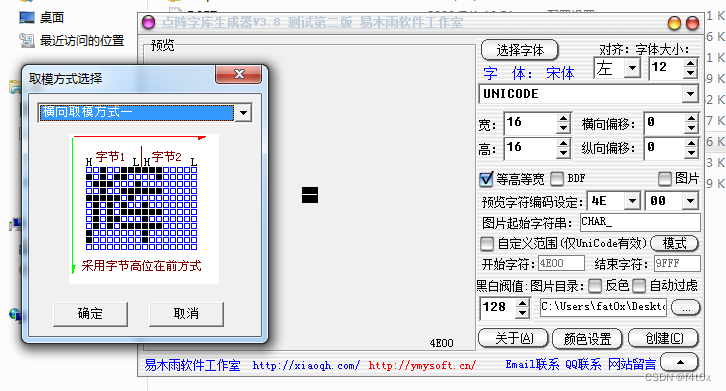Click the 确定 button in the dialog
Screen dimensions: 726x391
point(90,314)
